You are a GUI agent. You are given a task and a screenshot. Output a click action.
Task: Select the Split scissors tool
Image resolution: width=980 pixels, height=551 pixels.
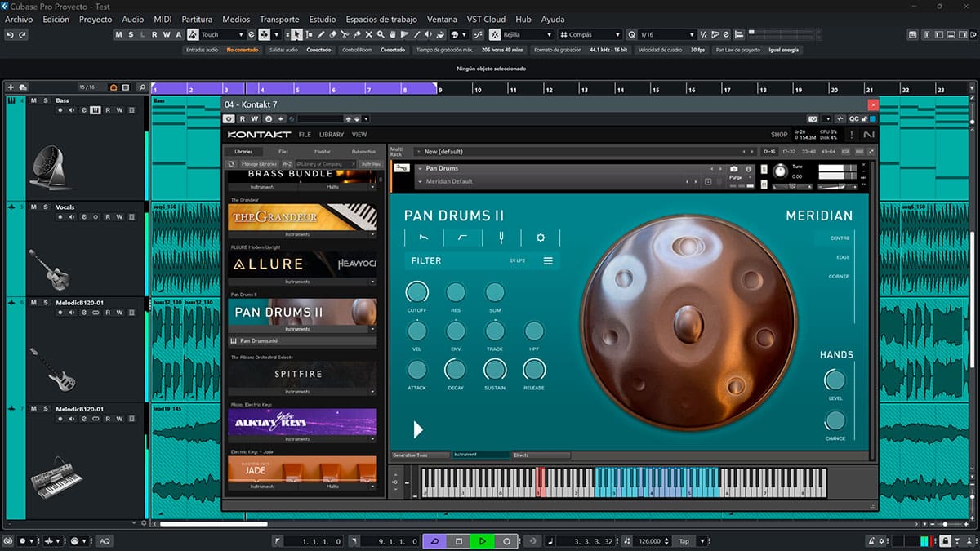click(345, 35)
